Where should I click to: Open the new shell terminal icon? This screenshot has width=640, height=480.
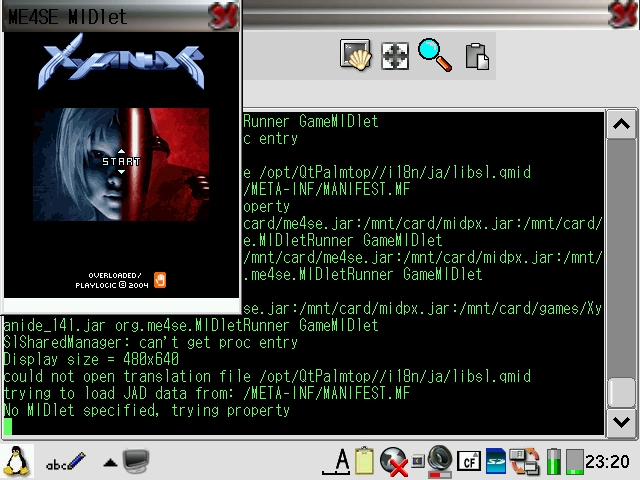355,56
